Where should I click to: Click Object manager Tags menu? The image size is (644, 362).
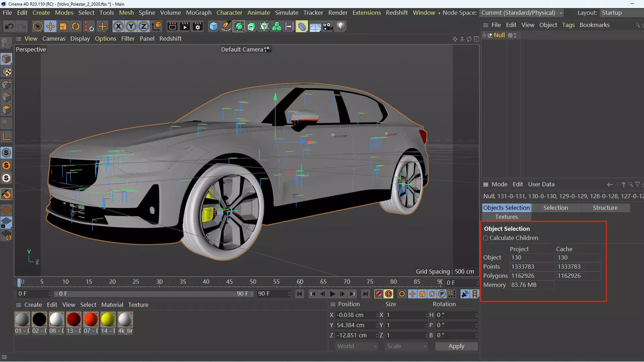point(568,25)
